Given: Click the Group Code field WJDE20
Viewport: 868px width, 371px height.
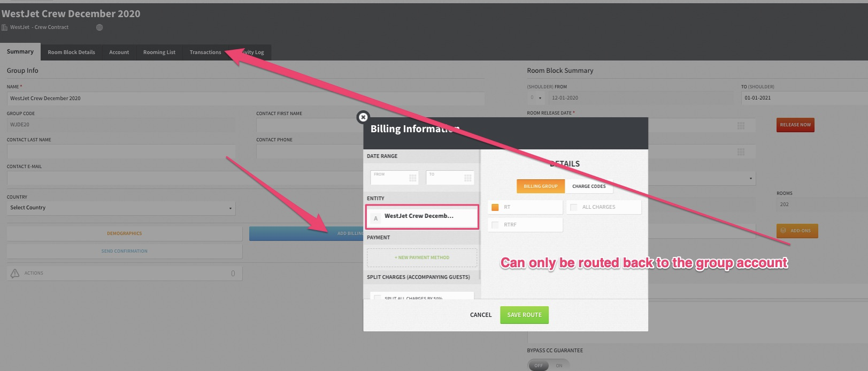Looking at the screenshot, I should coord(121,125).
